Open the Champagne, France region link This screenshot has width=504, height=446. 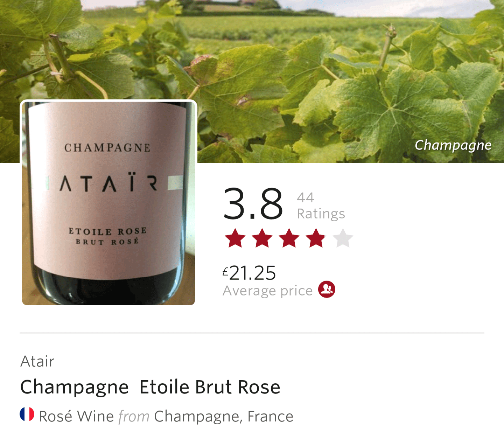coord(224,416)
